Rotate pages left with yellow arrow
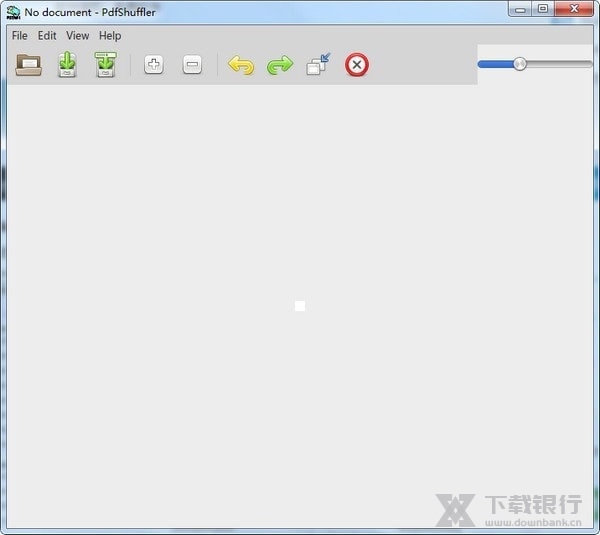This screenshot has width=600, height=535. (241, 65)
